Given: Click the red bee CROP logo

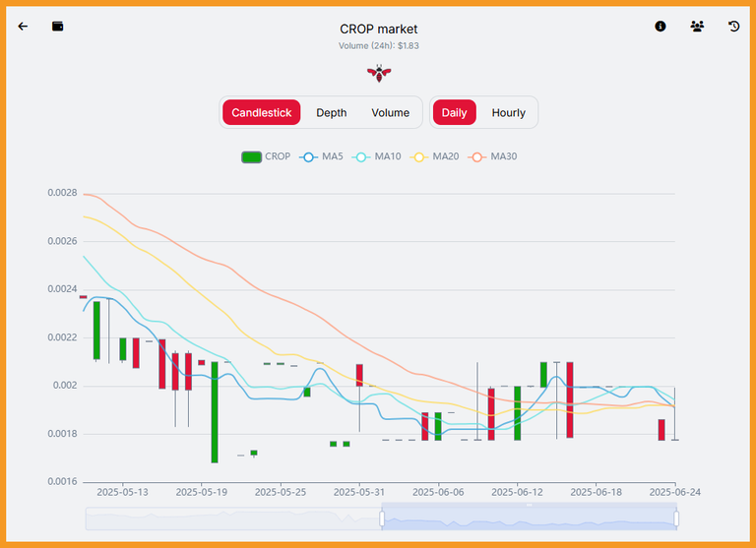Looking at the screenshot, I should (x=379, y=73).
